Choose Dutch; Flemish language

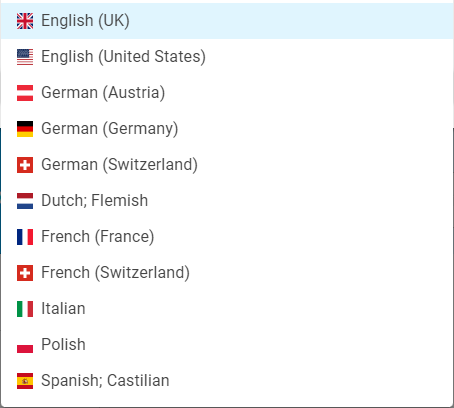[227, 201]
